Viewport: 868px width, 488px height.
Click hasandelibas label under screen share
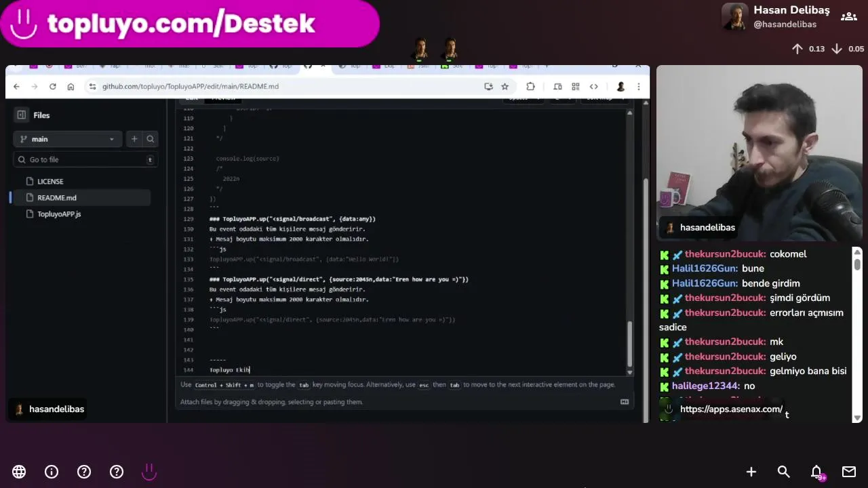click(x=50, y=409)
